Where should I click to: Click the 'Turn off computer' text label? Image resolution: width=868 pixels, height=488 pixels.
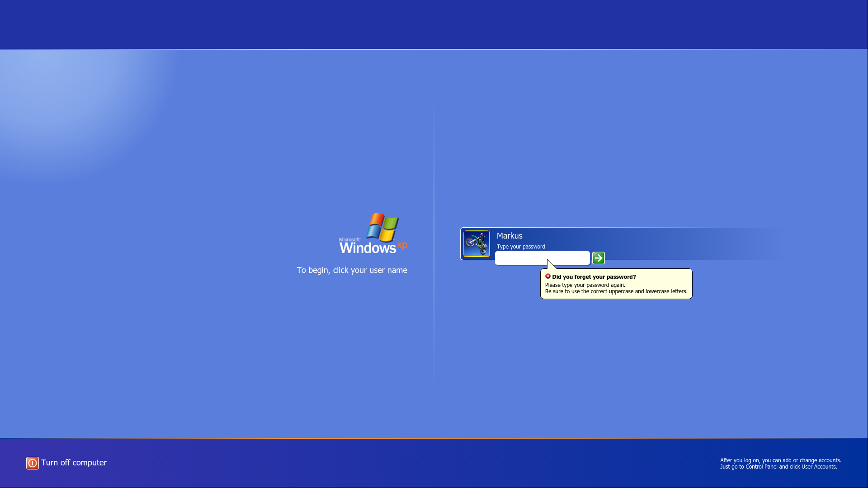pos(74,463)
